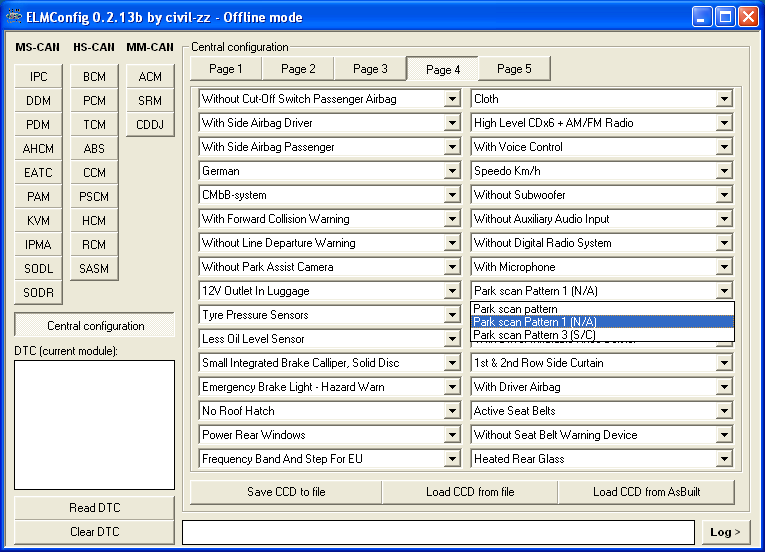Select the BCM module button

(94, 77)
